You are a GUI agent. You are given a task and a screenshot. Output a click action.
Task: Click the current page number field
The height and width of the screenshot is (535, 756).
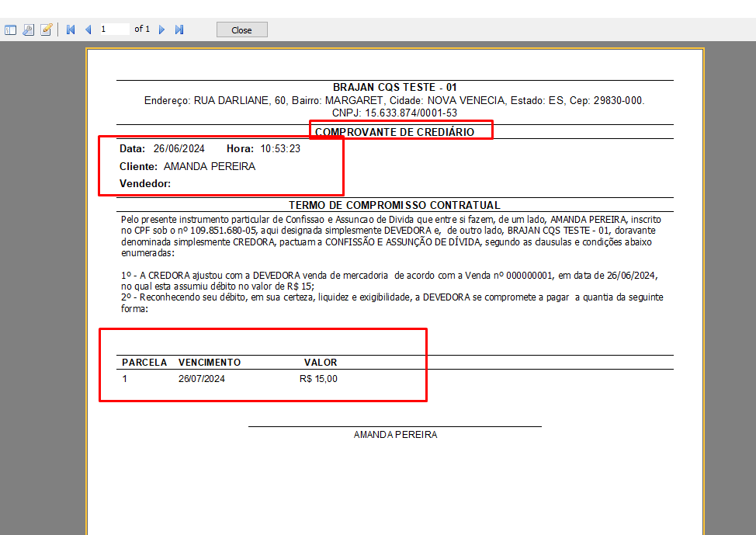tap(113, 30)
